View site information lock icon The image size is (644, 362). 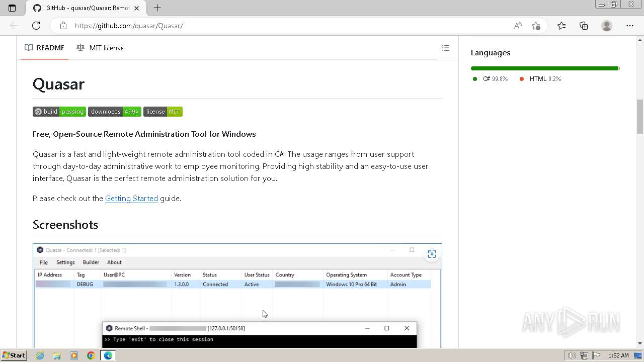(63, 26)
